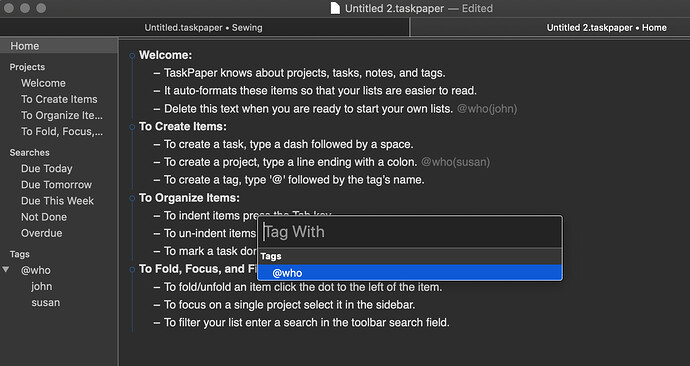Fold the To Organize Items project dot
Viewport: 690px width, 366px height.
click(132, 198)
